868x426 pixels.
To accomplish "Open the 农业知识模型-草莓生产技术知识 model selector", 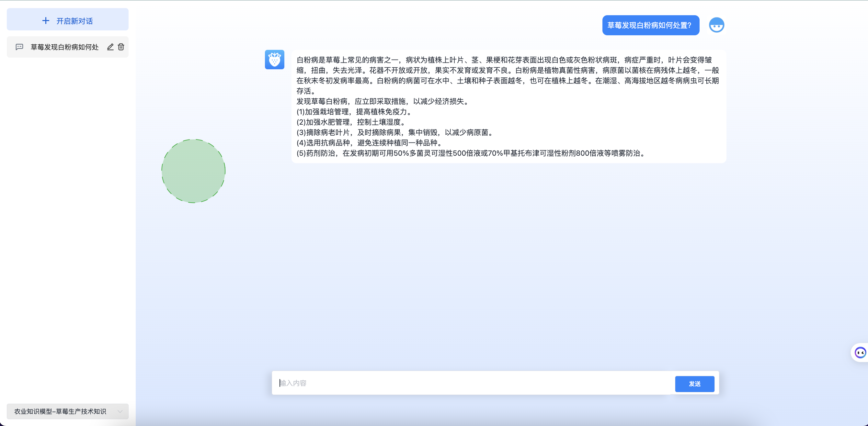I will tap(61, 411).
